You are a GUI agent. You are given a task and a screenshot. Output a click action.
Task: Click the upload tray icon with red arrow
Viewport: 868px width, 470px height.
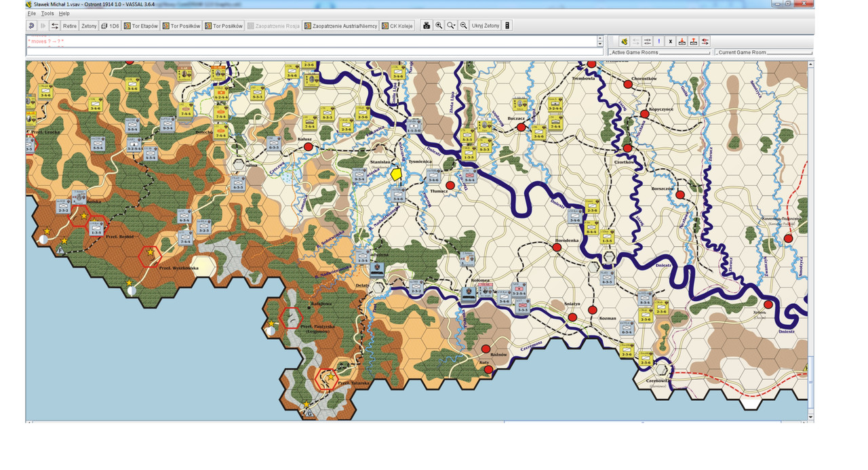(x=694, y=41)
